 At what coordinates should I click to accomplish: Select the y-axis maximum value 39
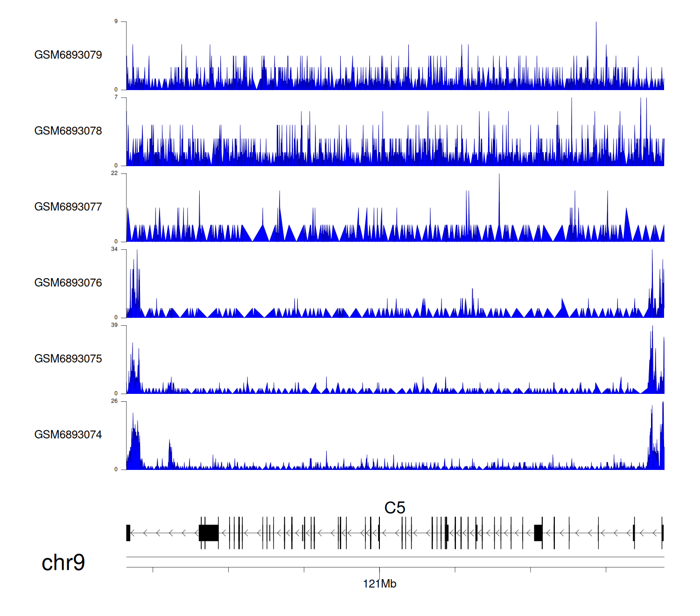[x=114, y=325]
